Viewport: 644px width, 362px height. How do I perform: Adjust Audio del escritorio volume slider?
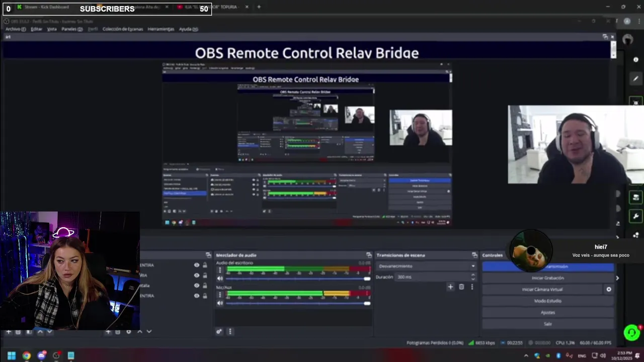click(x=298, y=279)
